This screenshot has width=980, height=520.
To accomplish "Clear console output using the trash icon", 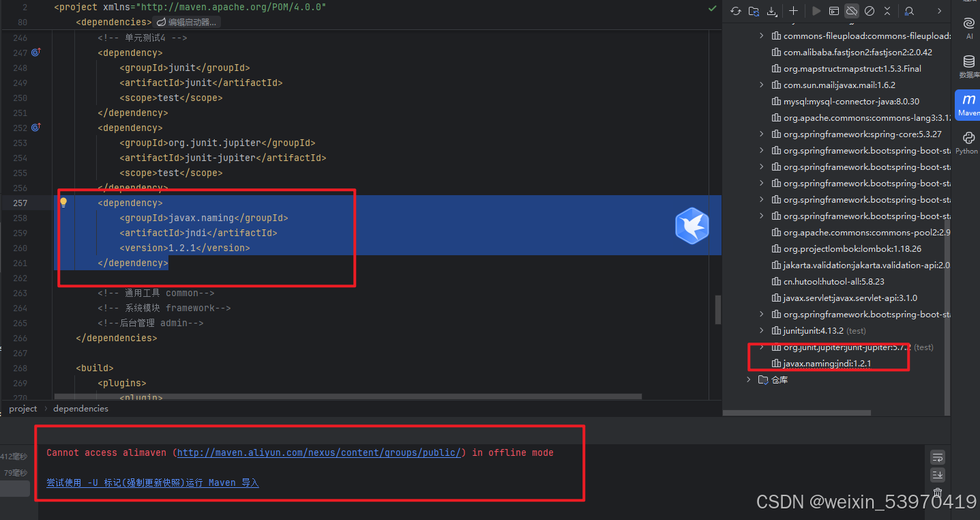I will coord(937,491).
